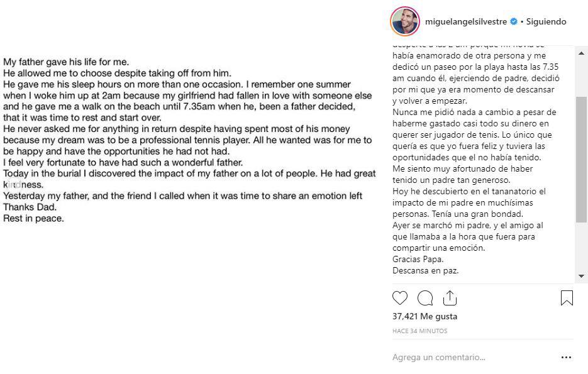588x374 pixels.
Task: Like the post with the heart icon
Action: click(x=399, y=298)
